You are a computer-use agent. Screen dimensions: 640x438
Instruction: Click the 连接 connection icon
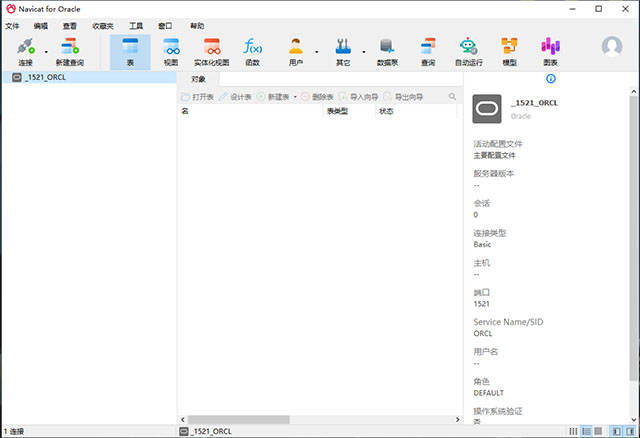tap(26, 52)
